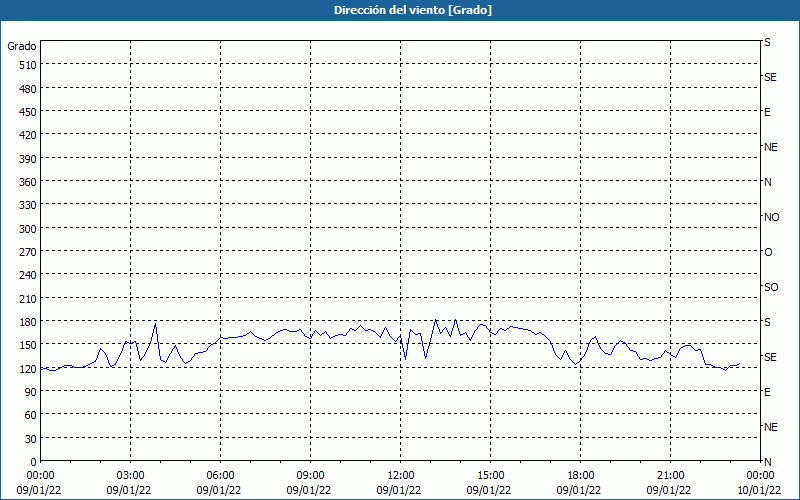Select the "SO" compass direction label
This screenshot has width=800, height=500.
pyautogui.click(x=771, y=287)
